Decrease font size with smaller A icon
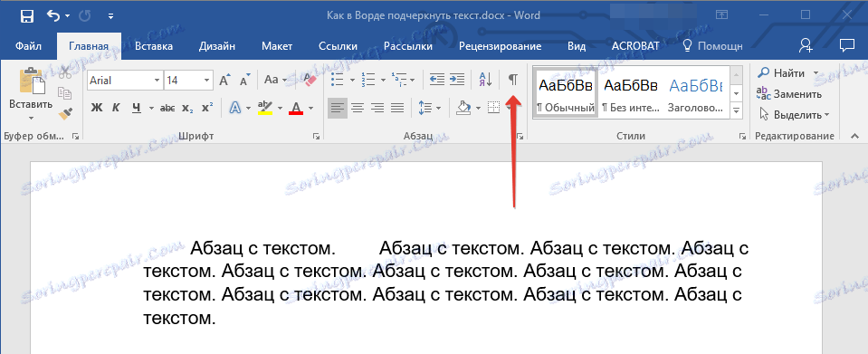This screenshot has height=354, width=868. [244, 81]
